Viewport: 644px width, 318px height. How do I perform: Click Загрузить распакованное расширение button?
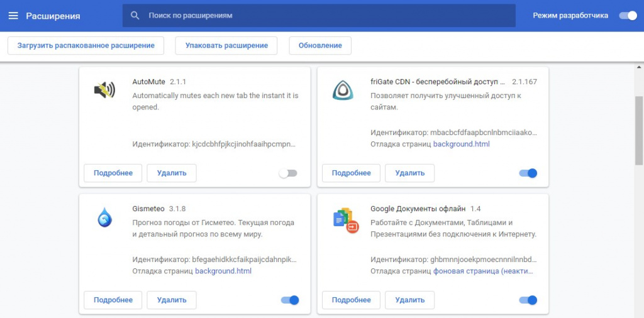tap(86, 45)
